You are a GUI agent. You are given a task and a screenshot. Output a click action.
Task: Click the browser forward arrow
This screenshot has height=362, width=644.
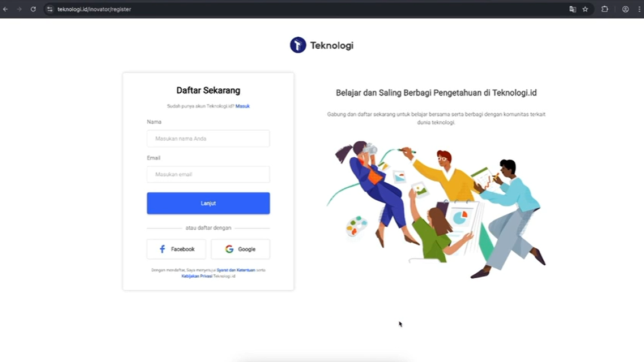[19, 9]
